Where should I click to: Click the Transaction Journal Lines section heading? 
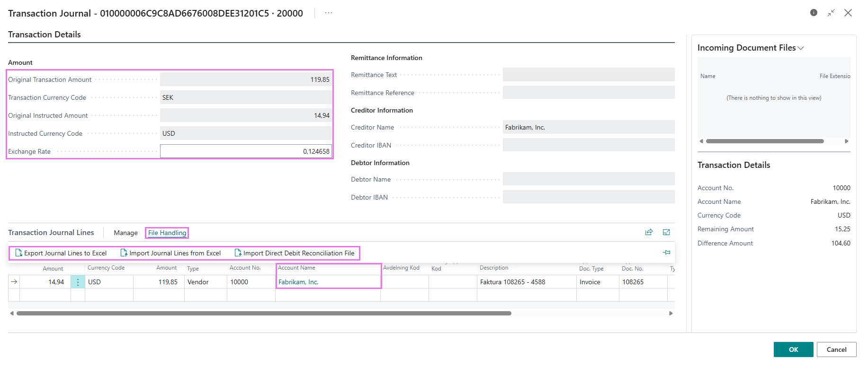click(x=51, y=233)
